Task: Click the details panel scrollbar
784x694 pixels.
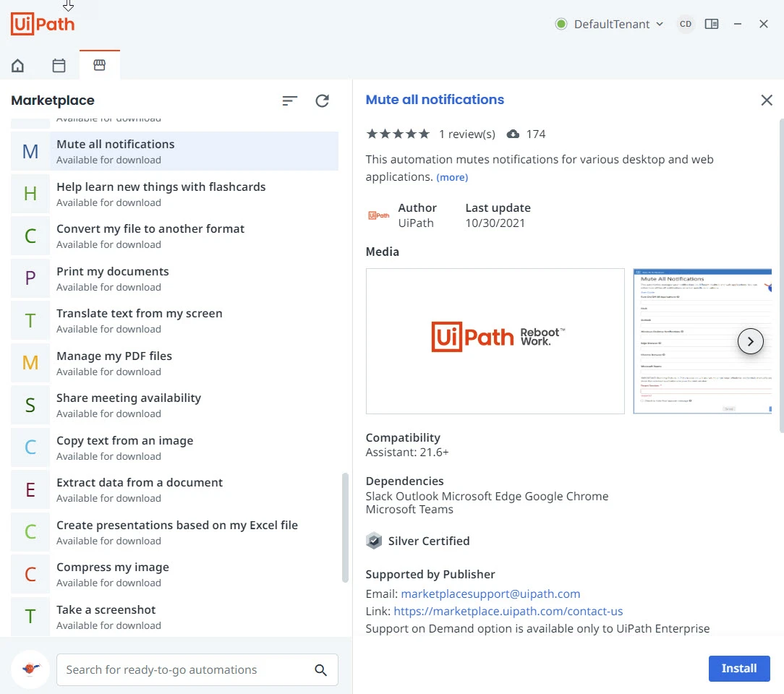Action: pyautogui.click(x=782, y=276)
